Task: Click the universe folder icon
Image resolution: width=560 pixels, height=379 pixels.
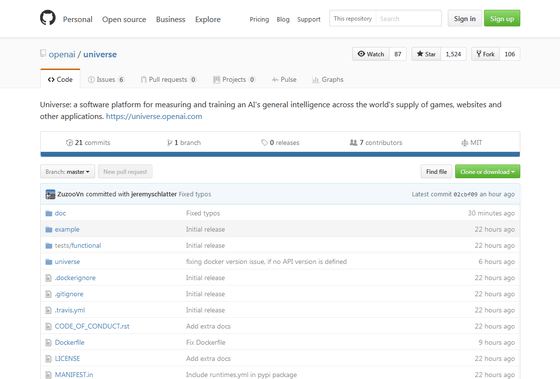Action: point(49,262)
